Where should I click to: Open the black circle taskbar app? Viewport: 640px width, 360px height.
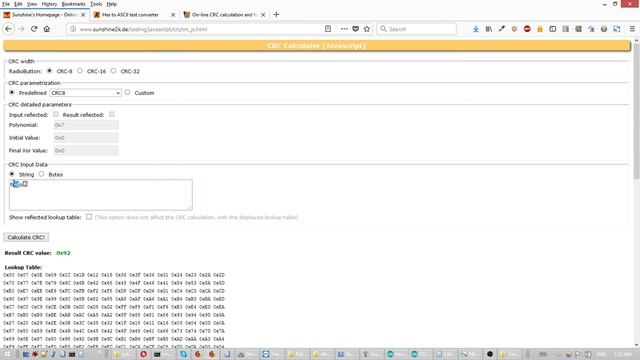click(490, 354)
